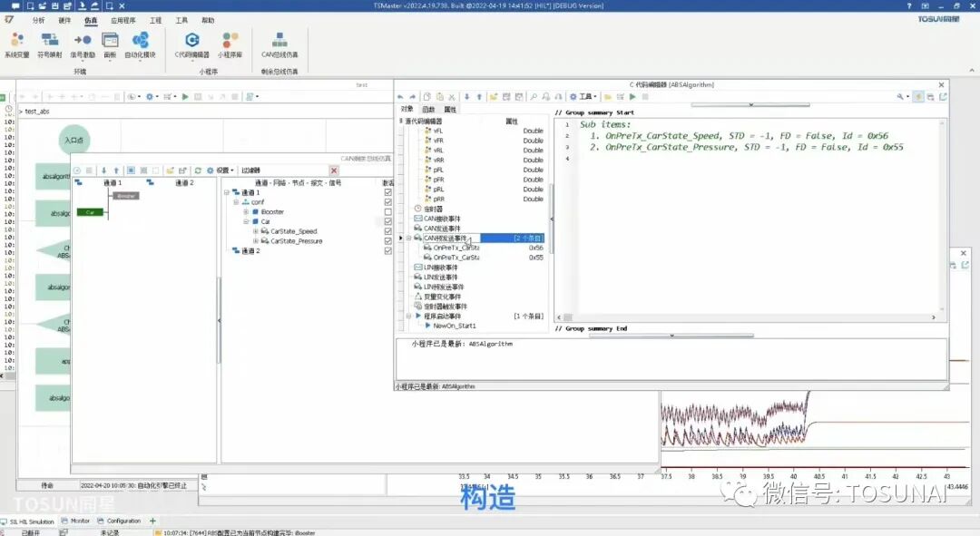This screenshot has height=536, width=980.
Task: Toggle checkbox for Car row
Action: [388, 221]
